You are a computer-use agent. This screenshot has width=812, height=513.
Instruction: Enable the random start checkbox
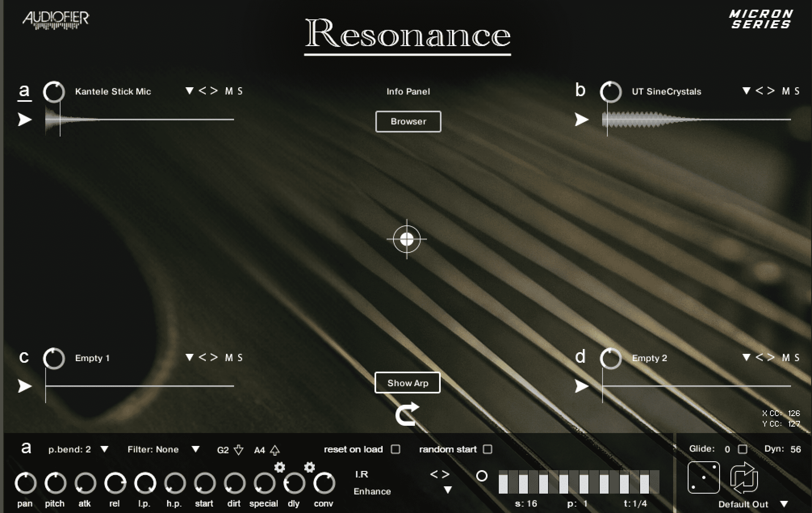(x=488, y=449)
